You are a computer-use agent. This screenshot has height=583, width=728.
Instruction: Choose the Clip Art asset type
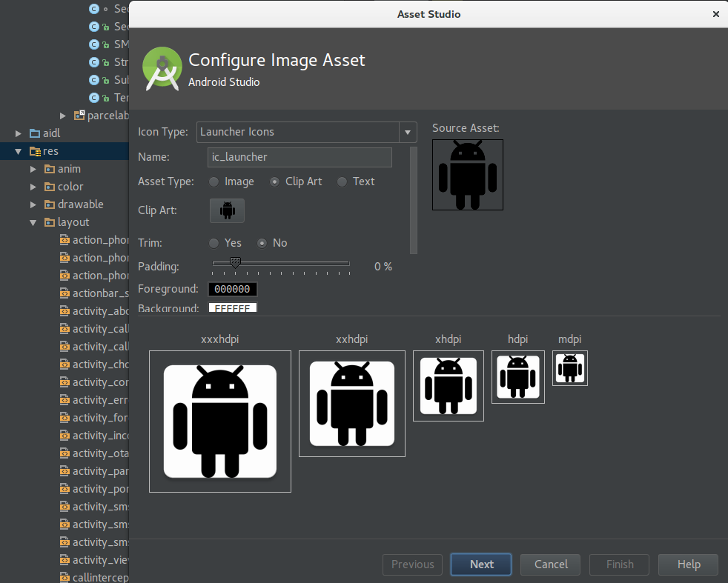[x=274, y=181]
